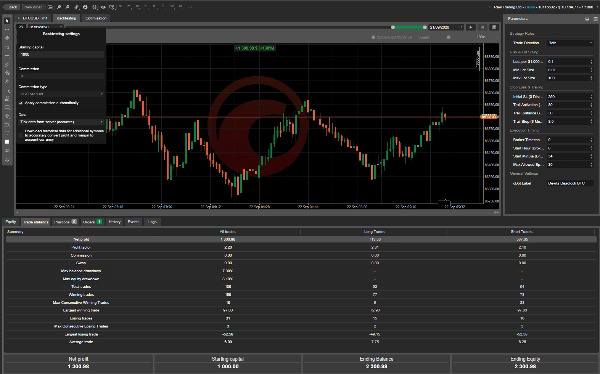600x374 pixels.
Task: Open the Orders tab in results panel
Action: click(x=92, y=222)
